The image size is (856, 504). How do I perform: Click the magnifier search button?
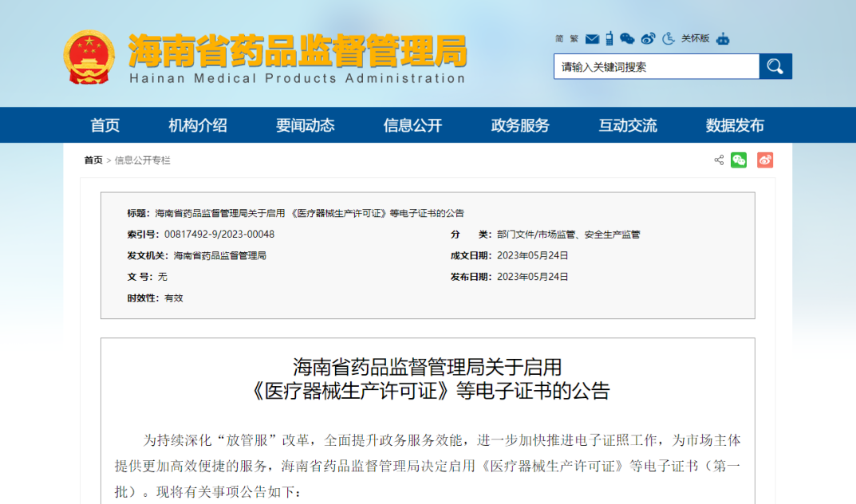coord(775,66)
